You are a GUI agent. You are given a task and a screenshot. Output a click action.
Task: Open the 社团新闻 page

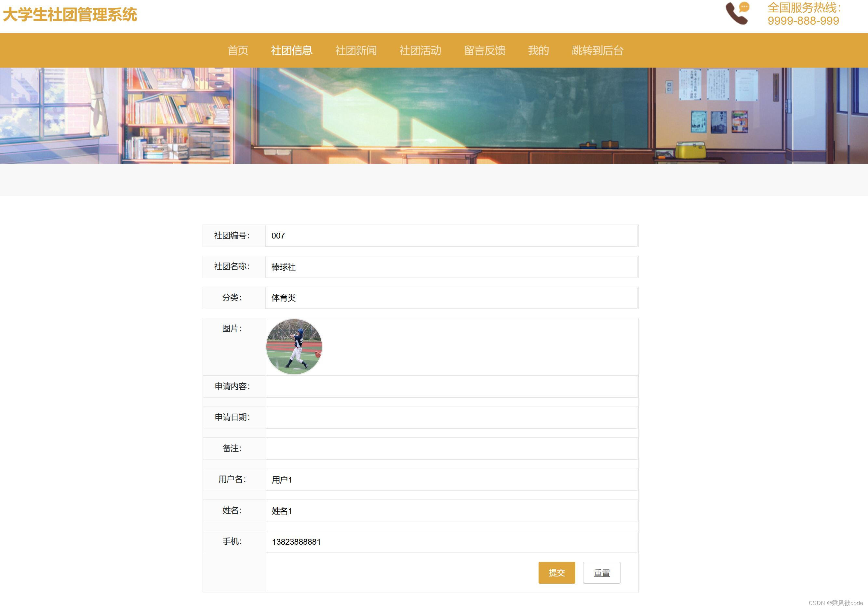pyautogui.click(x=356, y=50)
